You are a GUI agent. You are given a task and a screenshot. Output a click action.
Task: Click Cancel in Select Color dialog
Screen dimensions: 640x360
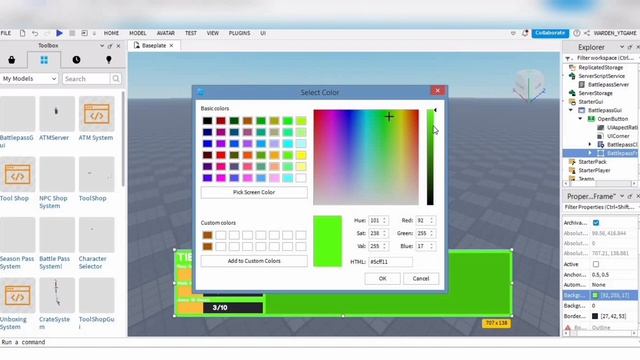(421, 279)
